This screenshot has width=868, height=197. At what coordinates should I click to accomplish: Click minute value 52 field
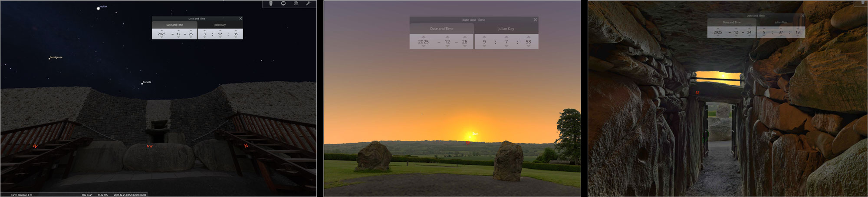(x=220, y=34)
